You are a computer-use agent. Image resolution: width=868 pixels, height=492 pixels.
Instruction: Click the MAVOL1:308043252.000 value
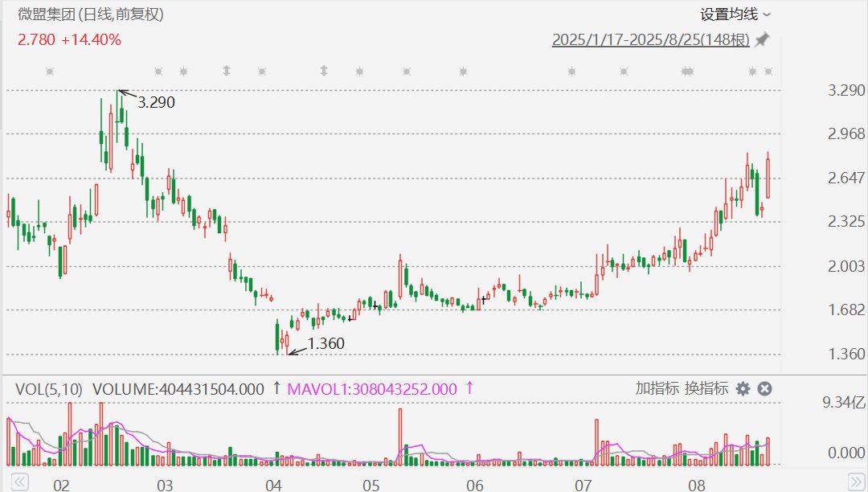click(x=372, y=389)
